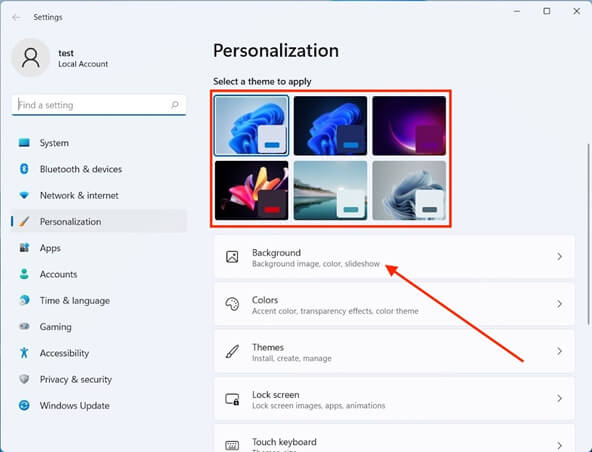Click the search magnifier icon in Find a setting
The width and height of the screenshot is (592, 452).
coord(175,105)
